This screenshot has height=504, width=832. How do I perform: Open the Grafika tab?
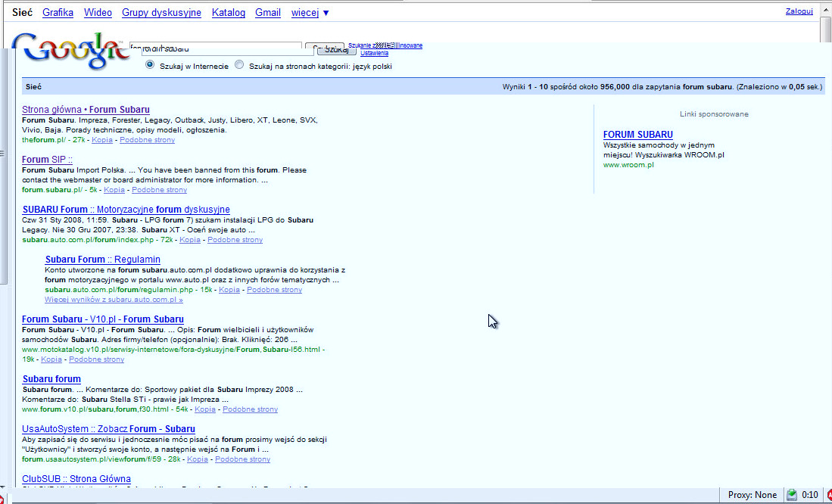[58, 13]
